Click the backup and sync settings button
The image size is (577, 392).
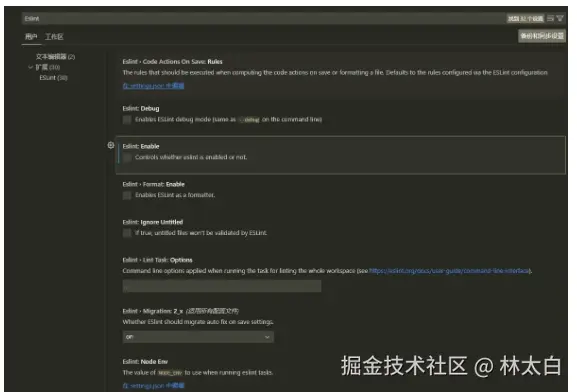(x=542, y=36)
